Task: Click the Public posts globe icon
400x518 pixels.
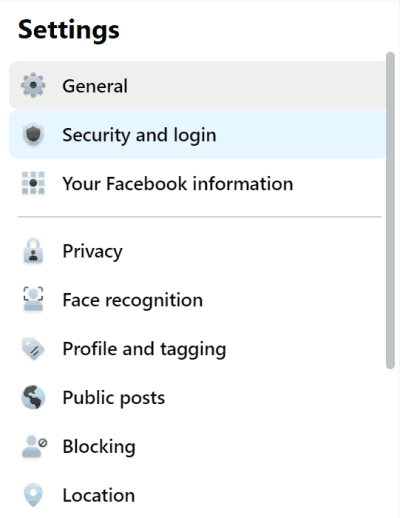Action: (33, 397)
